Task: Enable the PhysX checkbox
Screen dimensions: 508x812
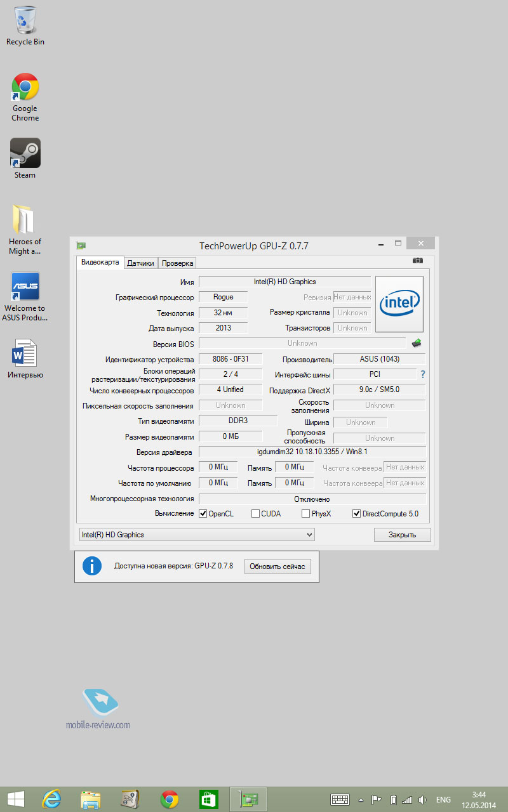Action: coord(305,514)
